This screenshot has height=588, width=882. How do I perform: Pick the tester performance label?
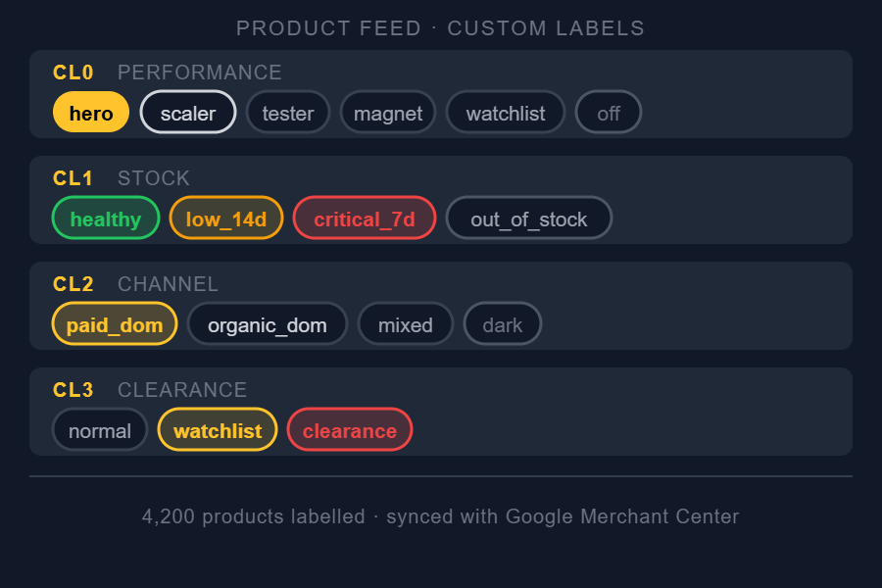pyautogui.click(x=288, y=113)
